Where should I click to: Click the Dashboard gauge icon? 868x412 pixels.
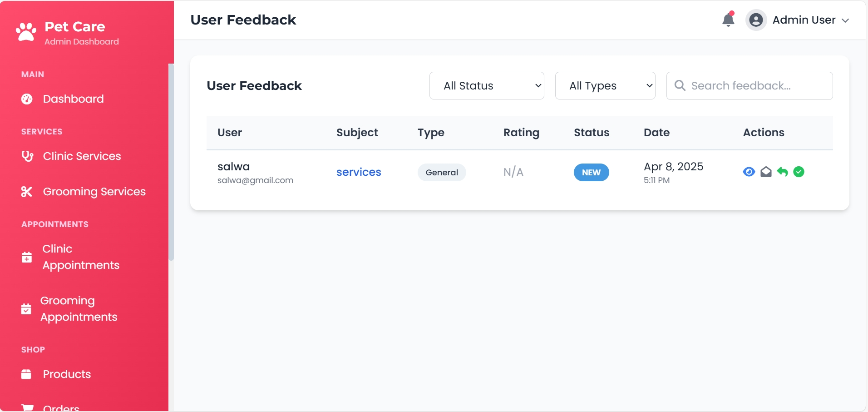pos(27,99)
